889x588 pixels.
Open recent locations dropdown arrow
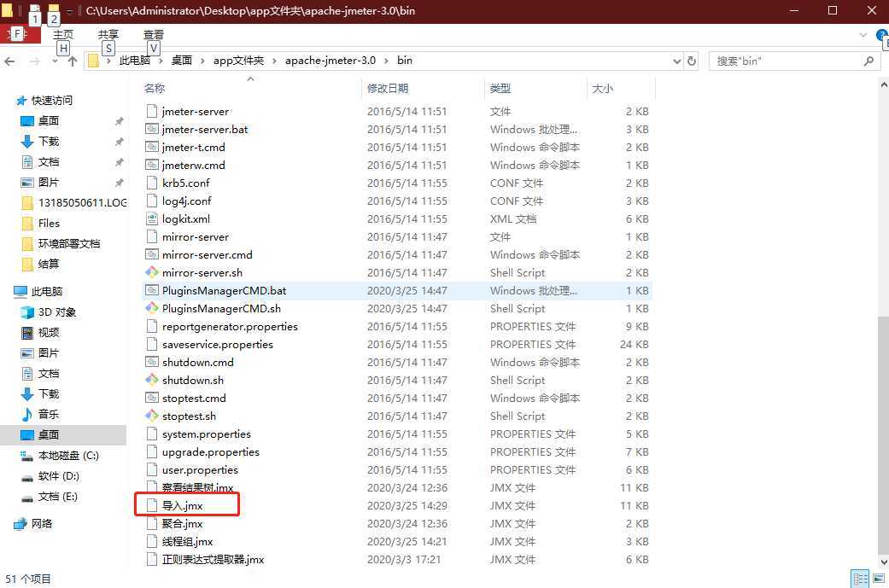tap(55, 61)
